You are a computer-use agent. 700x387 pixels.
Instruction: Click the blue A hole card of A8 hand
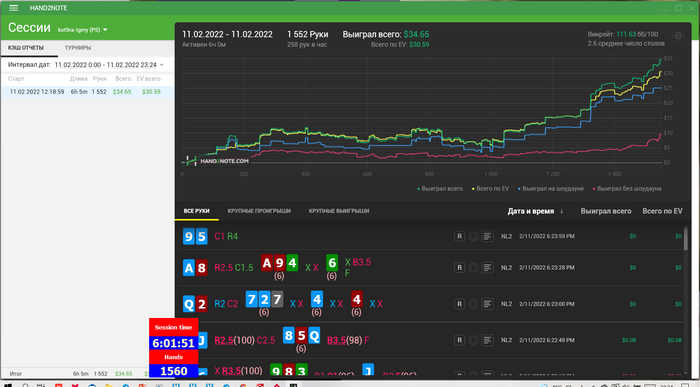coord(189,268)
